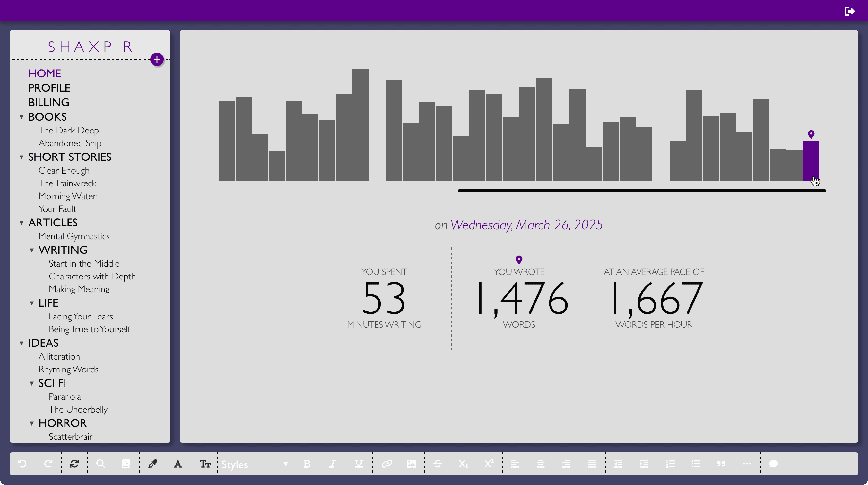
Task: Collapse the IDEAS section
Action: [x=22, y=343]
